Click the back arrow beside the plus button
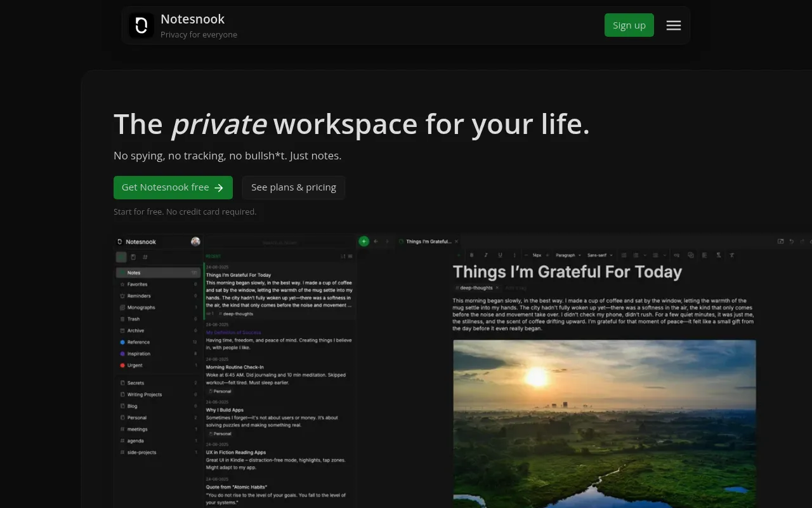Screen dimensions: 812x508 (376, 241)
